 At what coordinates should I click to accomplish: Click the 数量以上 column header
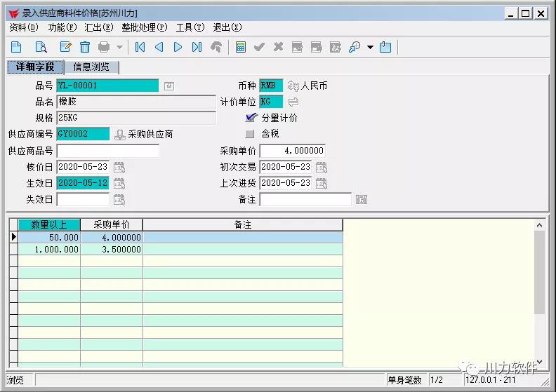click(x=49, y=225)
